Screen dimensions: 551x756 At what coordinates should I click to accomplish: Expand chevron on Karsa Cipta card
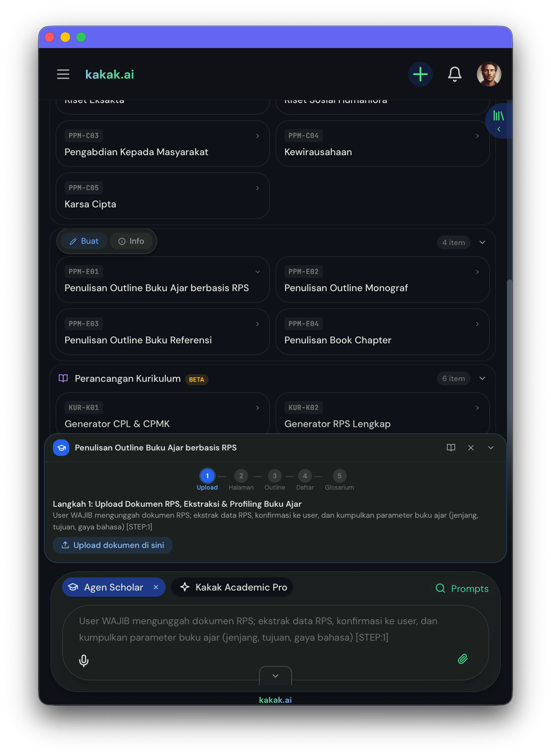pos(258,188)
